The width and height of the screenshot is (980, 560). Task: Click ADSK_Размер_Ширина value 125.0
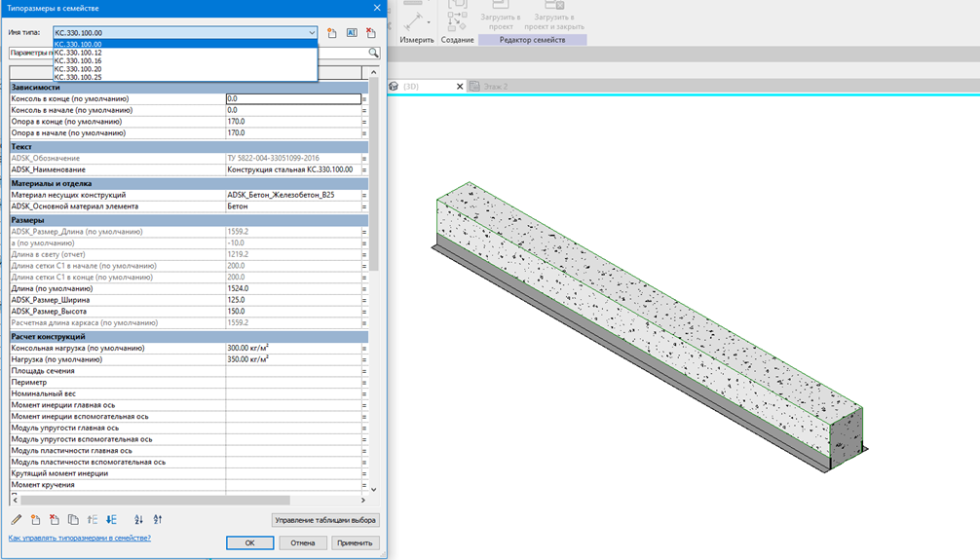293,299
